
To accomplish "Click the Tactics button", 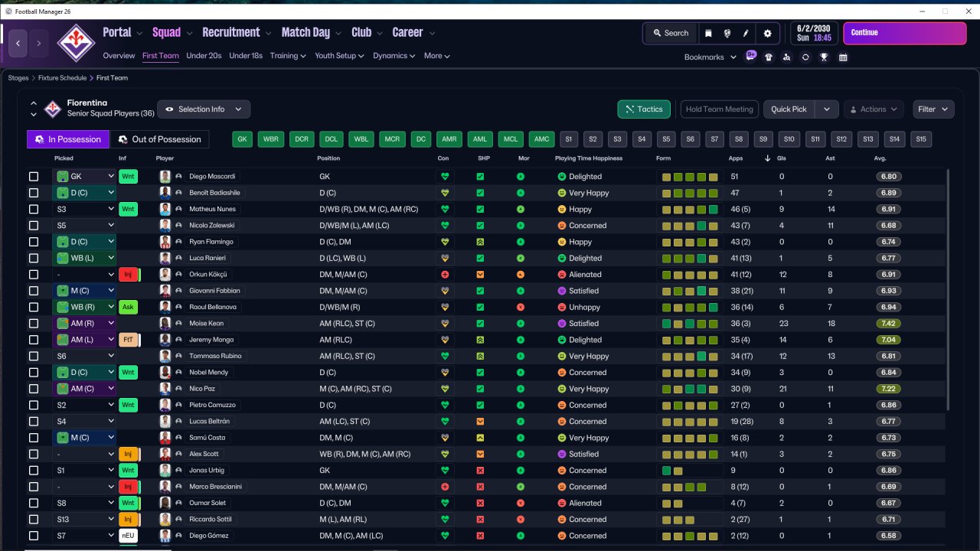I will pyautogui.click(x=644, y=109).
